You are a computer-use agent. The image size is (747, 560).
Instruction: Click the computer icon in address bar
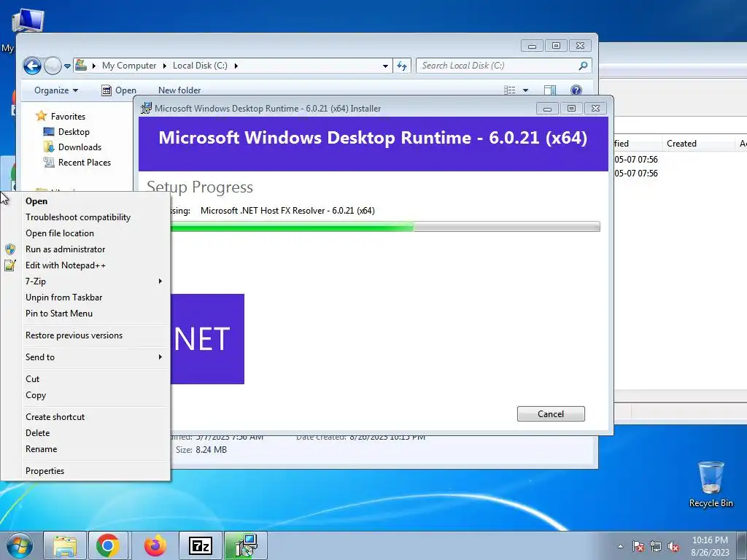pos(81,65)
